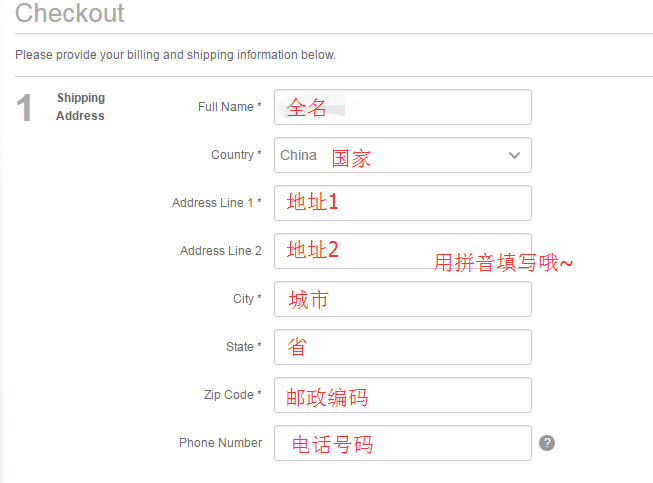Image resolution: width=653 pixels, height=483 pixels.
Task: Click the Zip Code label
Action: coord(233,394)
